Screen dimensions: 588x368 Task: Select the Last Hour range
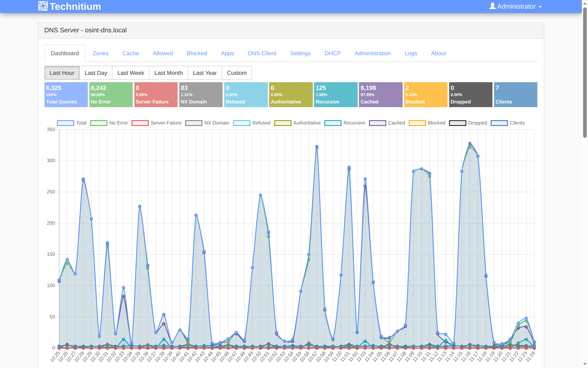(x=62, y=73)
